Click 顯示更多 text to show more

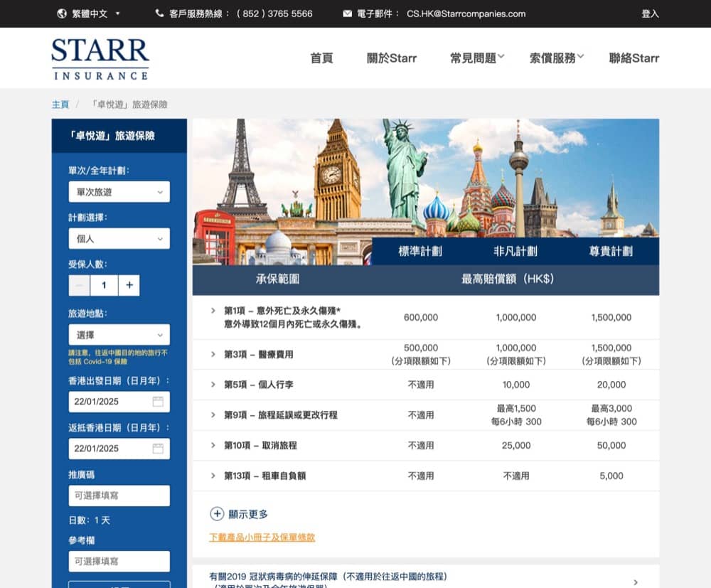coord(248,514)
